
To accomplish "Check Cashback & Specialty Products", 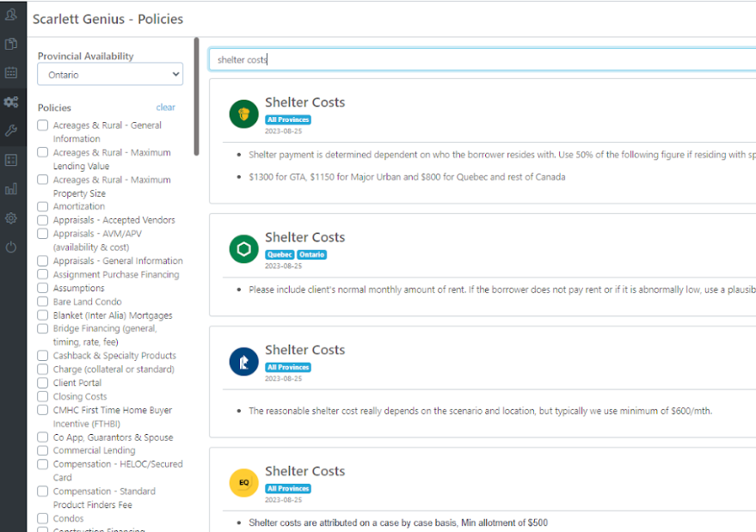I will (43, 356).
